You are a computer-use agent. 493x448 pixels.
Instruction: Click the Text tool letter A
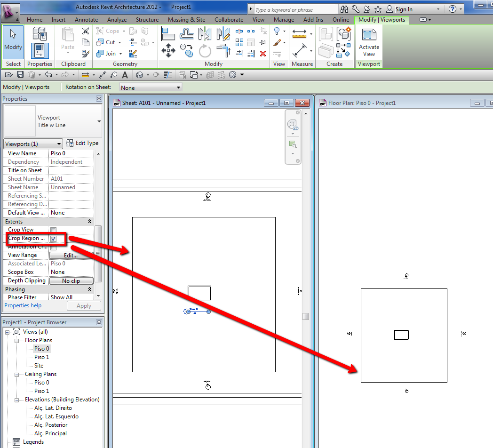click(x=125, y=75)
